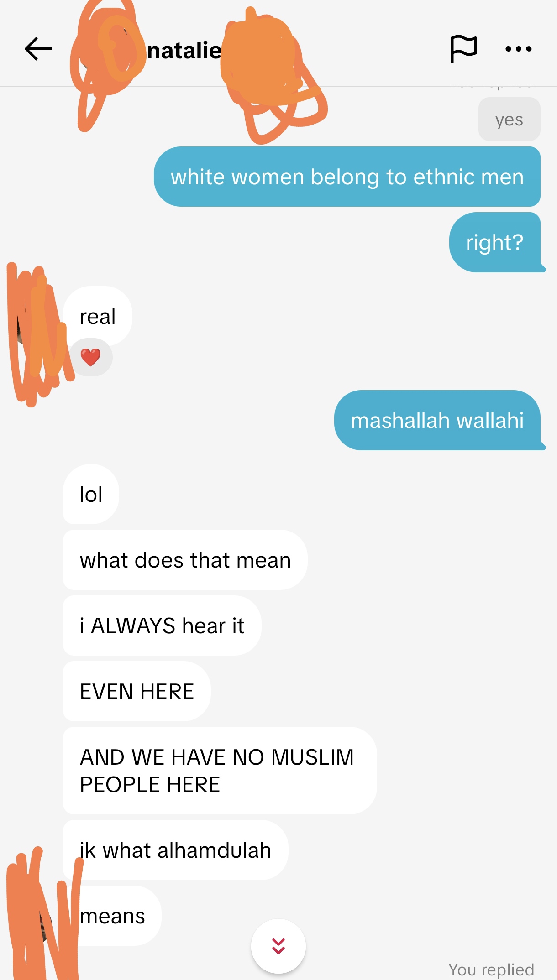
Task: Select the "white women belong to ethnic men" message
Action: point(347,177)
